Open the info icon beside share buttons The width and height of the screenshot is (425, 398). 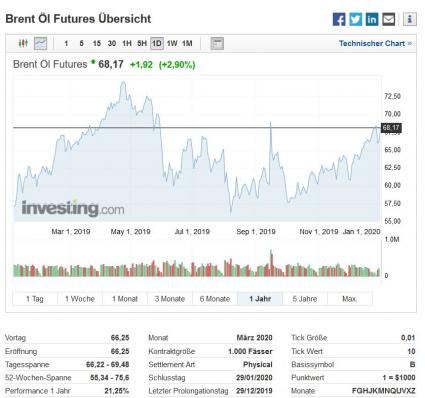click(410, 19)
